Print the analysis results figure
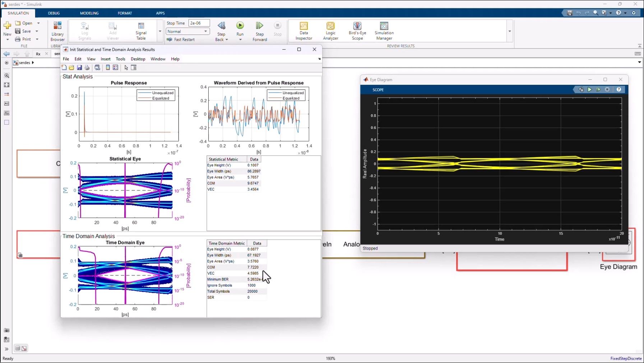Screen dimensions: 644x363 [x=87, y=67]
